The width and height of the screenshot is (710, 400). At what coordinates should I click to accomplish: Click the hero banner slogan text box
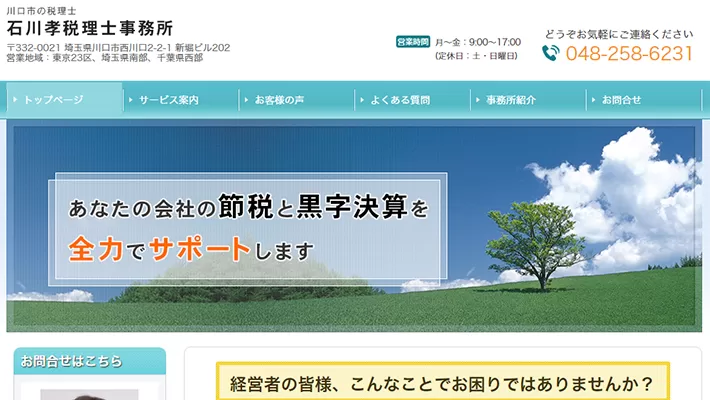point(250,226)
